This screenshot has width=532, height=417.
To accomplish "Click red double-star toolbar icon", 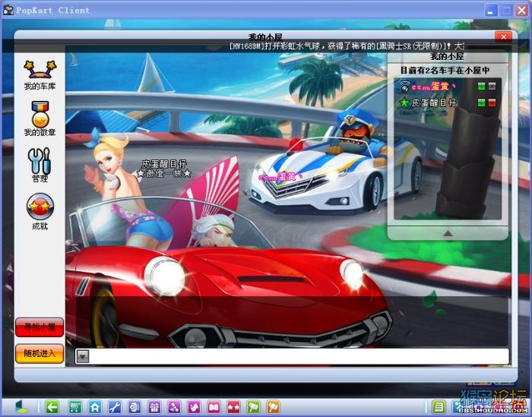I will tap(233, 406).
